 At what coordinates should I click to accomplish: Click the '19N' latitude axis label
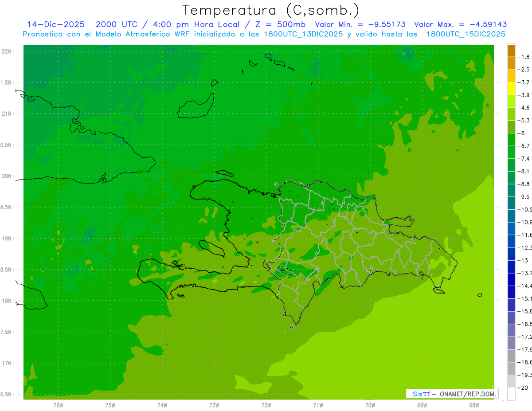[7, 238]
